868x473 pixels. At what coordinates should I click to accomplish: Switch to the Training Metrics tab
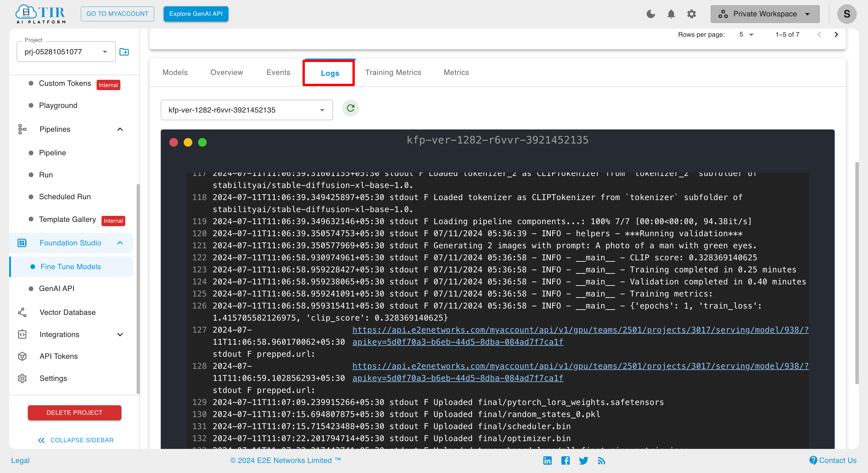pyautogui.click(x=393, y=72)
